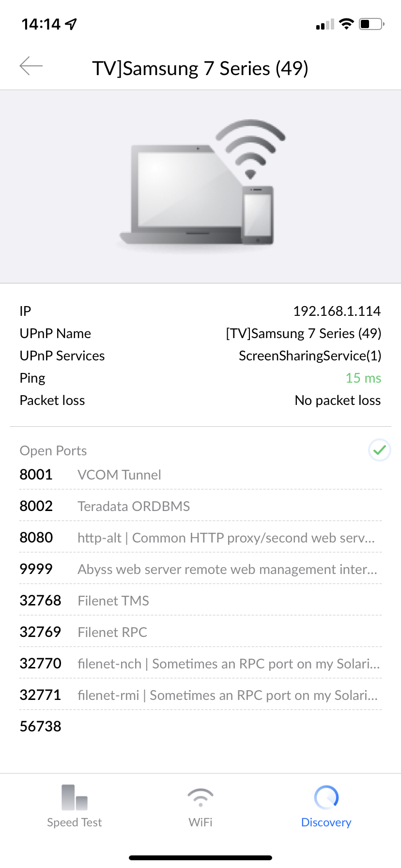Select the WiFi tab icon
The height and width of the screenshot is (868, 401).
[x=200, y=797]
